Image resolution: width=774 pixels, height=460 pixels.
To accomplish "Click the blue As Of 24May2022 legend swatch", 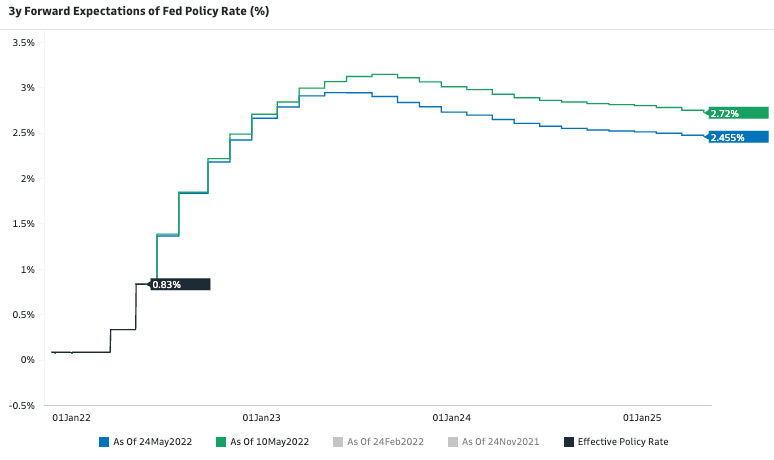I will tap(104, 441).
